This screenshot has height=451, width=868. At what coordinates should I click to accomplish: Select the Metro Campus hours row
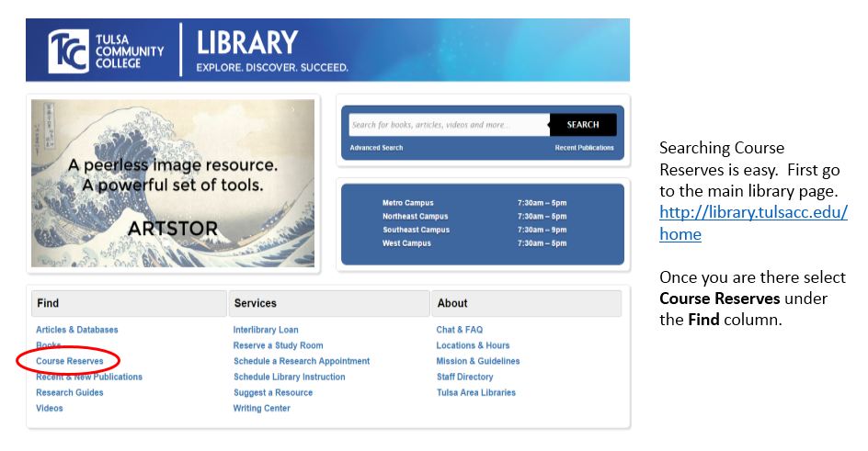pyautogui.click(x=474, y=203)
